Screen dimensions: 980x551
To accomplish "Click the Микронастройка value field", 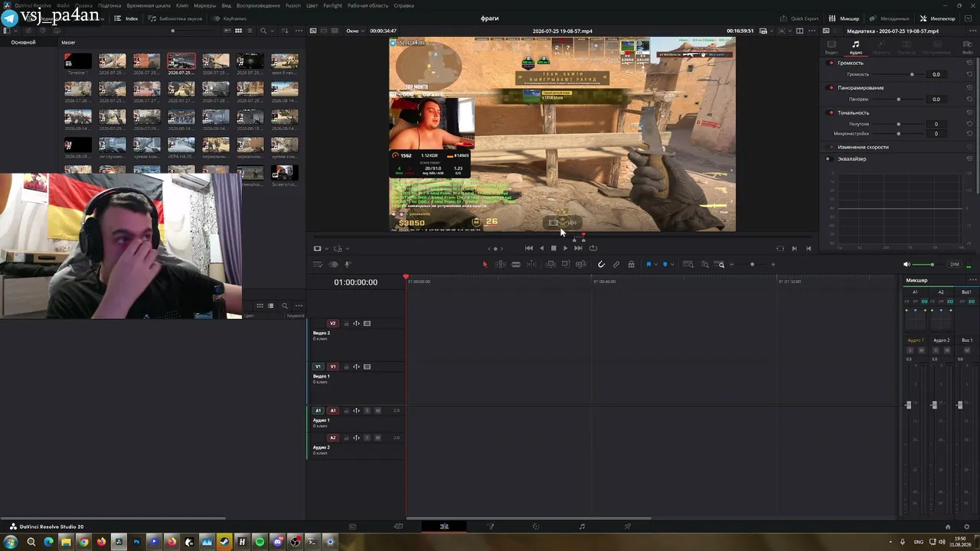I will point(936,134).
